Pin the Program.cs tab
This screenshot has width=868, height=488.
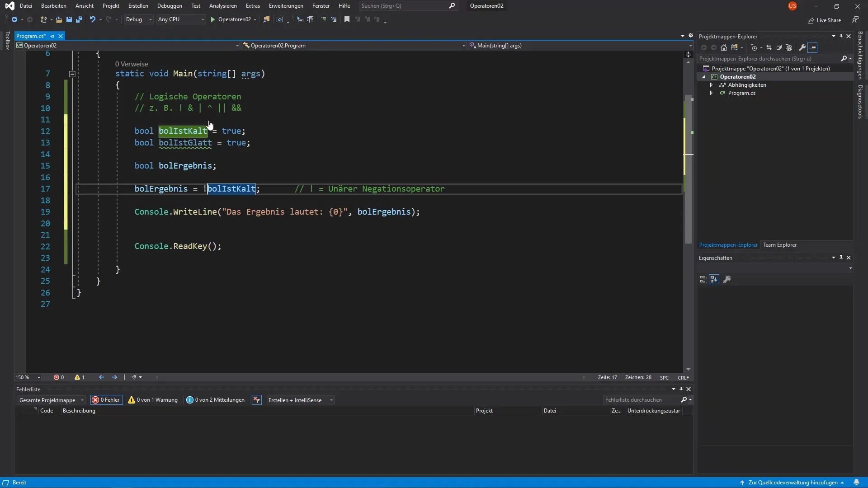click(x=52, y=36)
